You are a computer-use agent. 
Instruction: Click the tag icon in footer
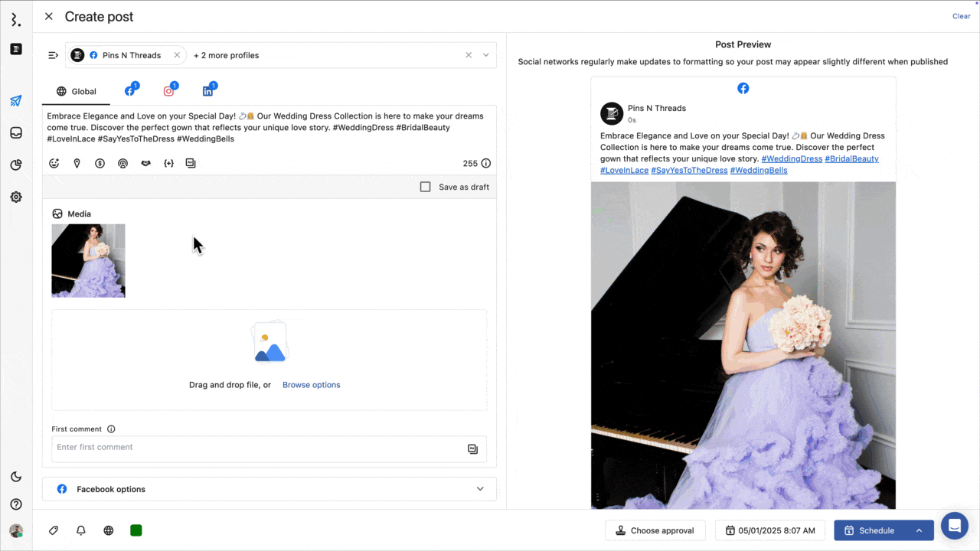(54, 530)
